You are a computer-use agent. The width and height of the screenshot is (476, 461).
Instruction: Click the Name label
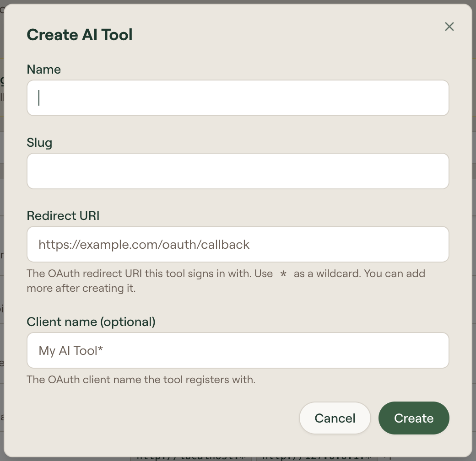44,70
